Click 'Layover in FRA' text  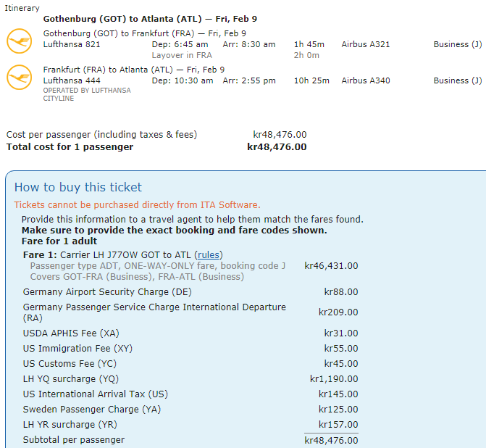pyautogui.click(x=182, y=55)
